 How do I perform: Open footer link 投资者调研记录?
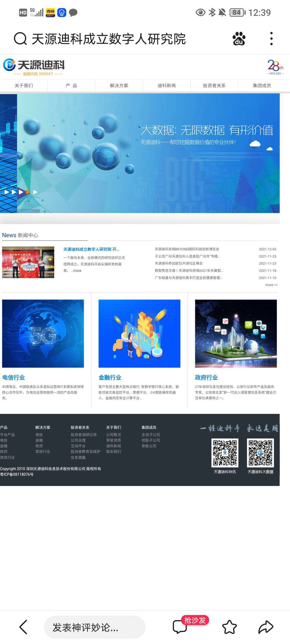tap(84, 435)
